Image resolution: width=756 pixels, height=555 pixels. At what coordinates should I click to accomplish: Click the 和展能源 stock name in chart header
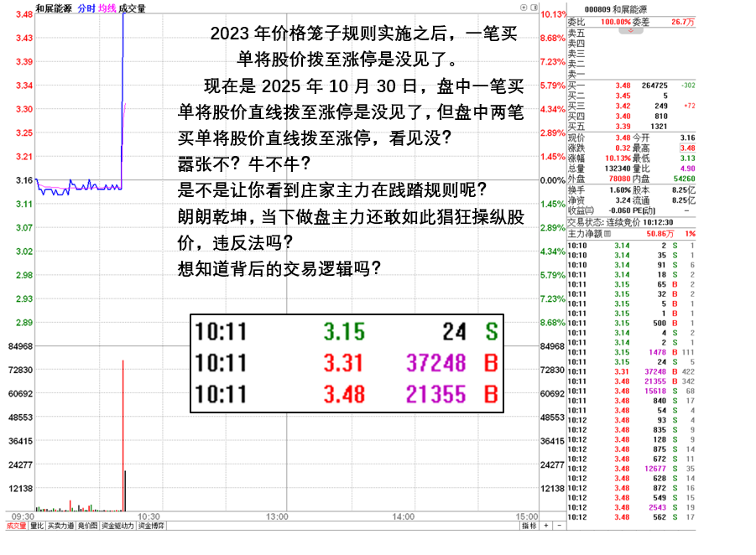point(52,8)
